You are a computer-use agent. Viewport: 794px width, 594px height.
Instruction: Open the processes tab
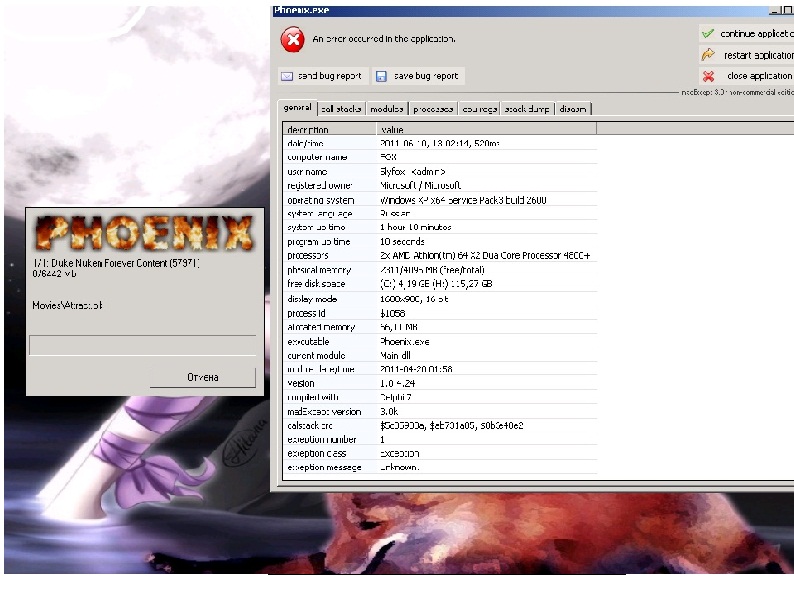click(433, 109)
